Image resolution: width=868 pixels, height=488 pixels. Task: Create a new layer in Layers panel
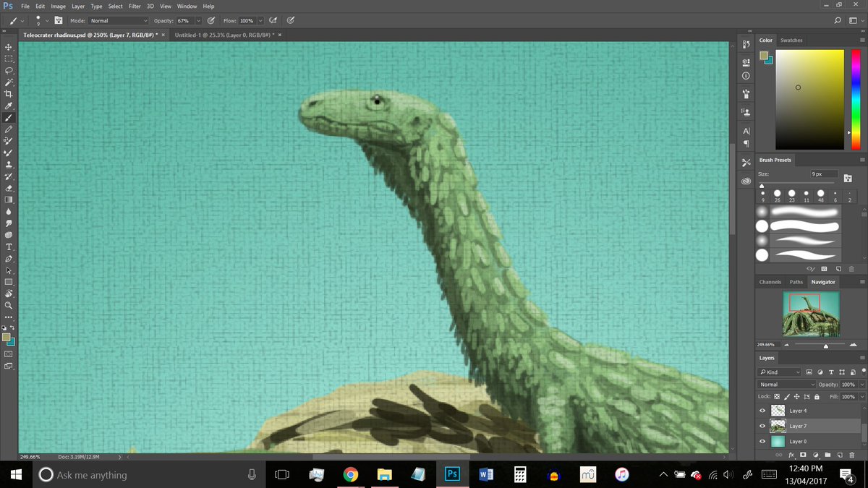[x=840, y=455]
